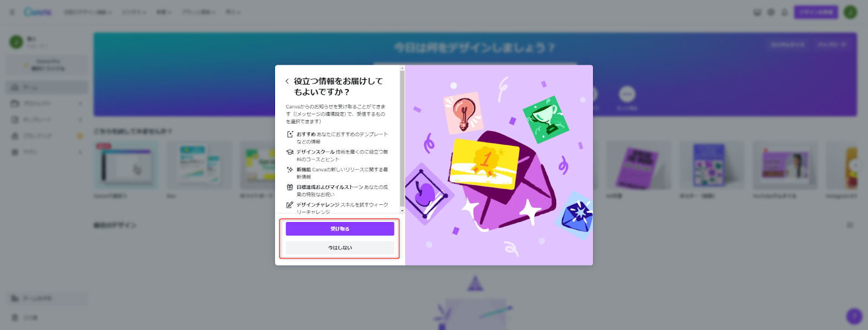
Task: Open the settings gear in the header
Action: click(771, 12)
